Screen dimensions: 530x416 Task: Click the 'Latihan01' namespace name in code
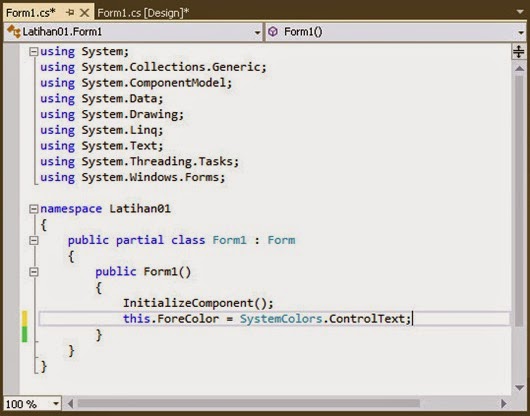[x=140, y=209]
